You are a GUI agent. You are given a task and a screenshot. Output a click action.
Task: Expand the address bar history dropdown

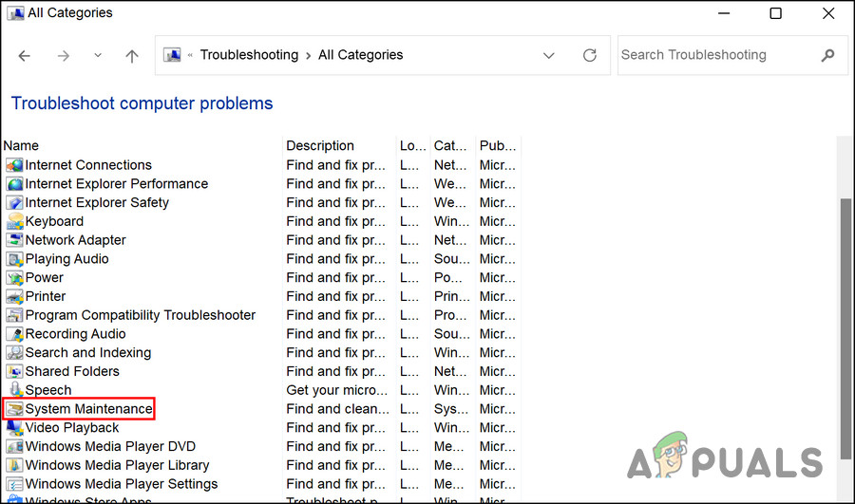pos(549,56)
